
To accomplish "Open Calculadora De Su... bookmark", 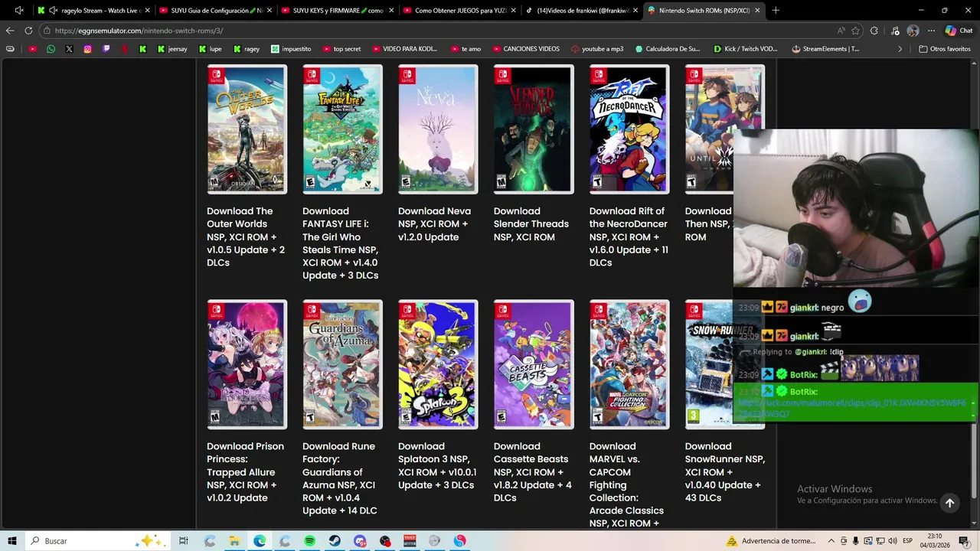I will click(x=667, y=49).
